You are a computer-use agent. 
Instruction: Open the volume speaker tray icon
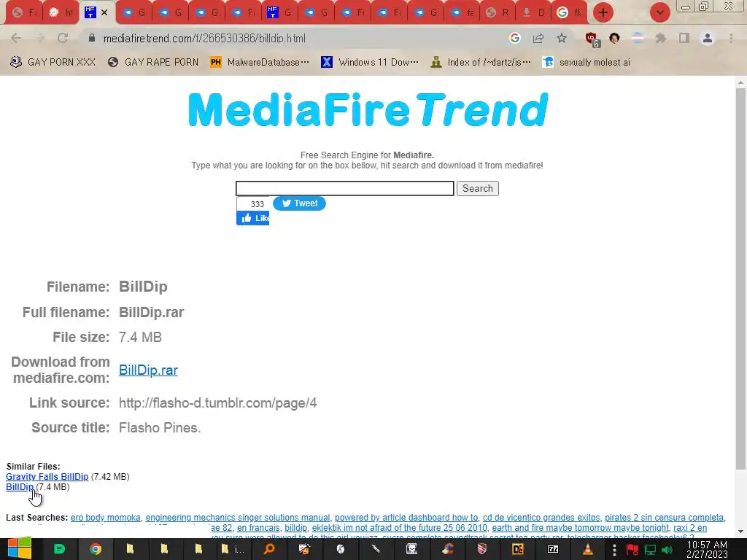667,550
